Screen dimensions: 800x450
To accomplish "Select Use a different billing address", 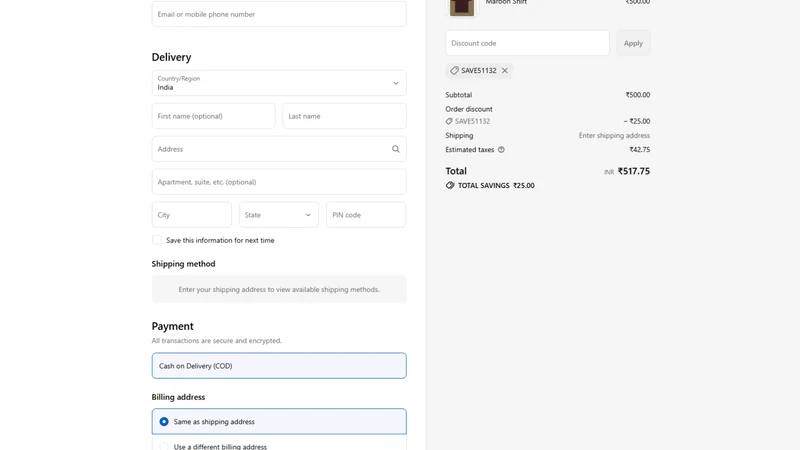I will coord(279,445).
